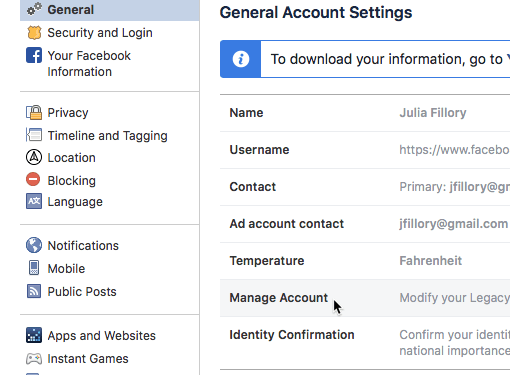Click Confirm your identity description
This screenshot has width=510, height=375.
tap(455, 343)
